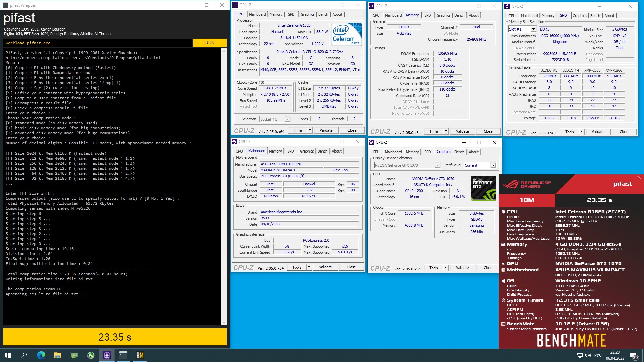Open About tab in Mainboard window
The image size is (644, 362).
coord(337,151)
